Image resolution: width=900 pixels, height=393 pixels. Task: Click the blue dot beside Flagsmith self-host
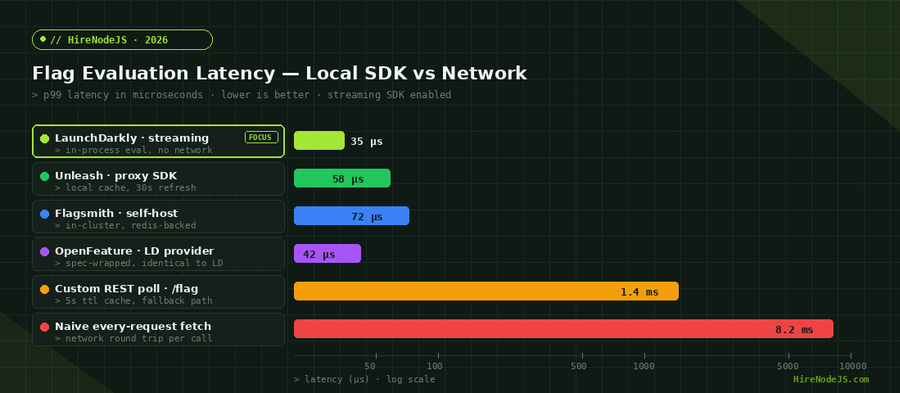(x=45, y=214)
